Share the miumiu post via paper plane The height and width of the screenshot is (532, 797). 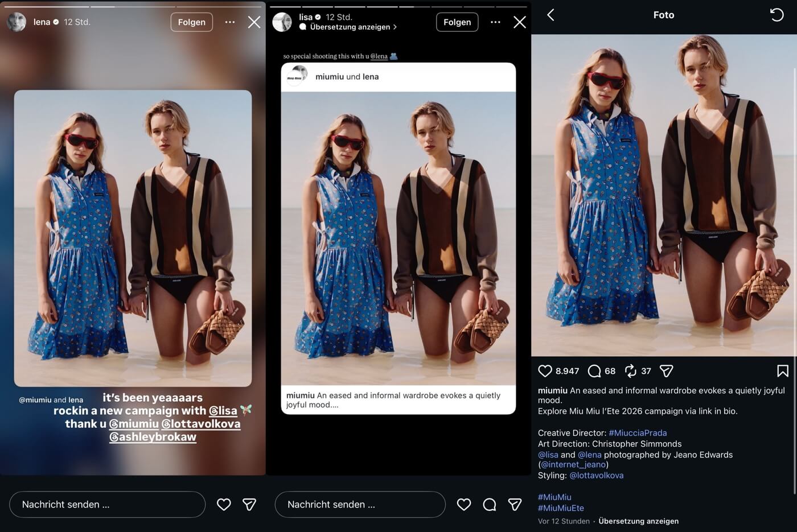tap(666, 371)
